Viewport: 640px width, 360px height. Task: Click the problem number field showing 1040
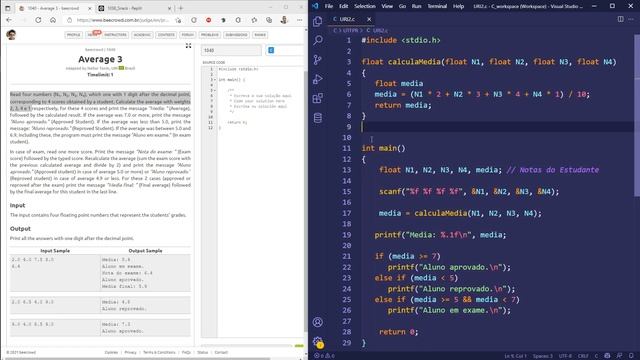coord(231,50)
